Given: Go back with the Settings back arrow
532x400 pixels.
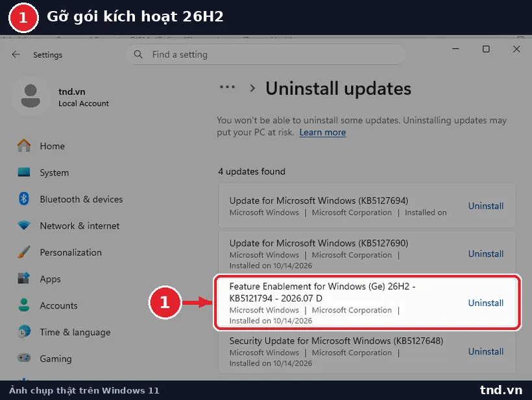Looking at the screenshot, I should pyautogui.click(x=16, y=54).
